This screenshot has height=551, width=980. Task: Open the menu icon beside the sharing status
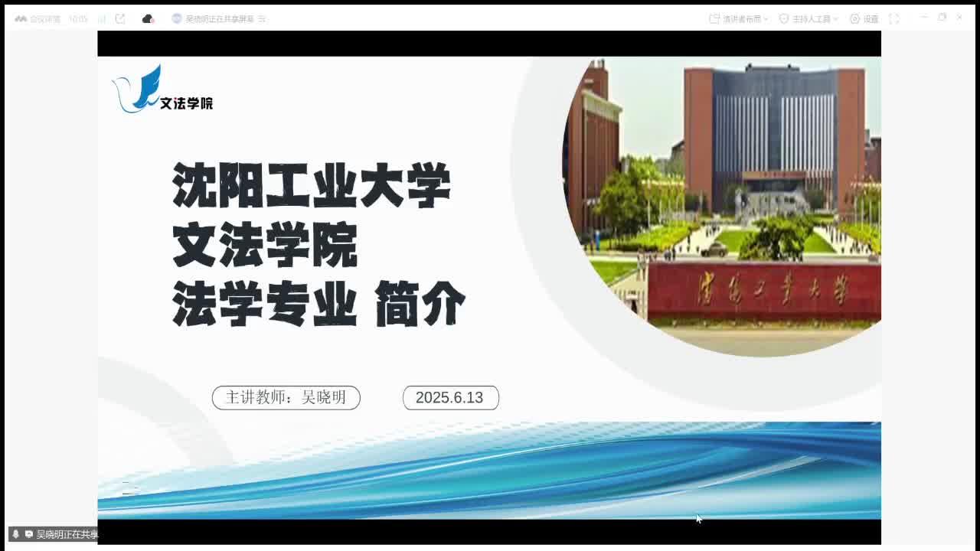coord(262,19)
